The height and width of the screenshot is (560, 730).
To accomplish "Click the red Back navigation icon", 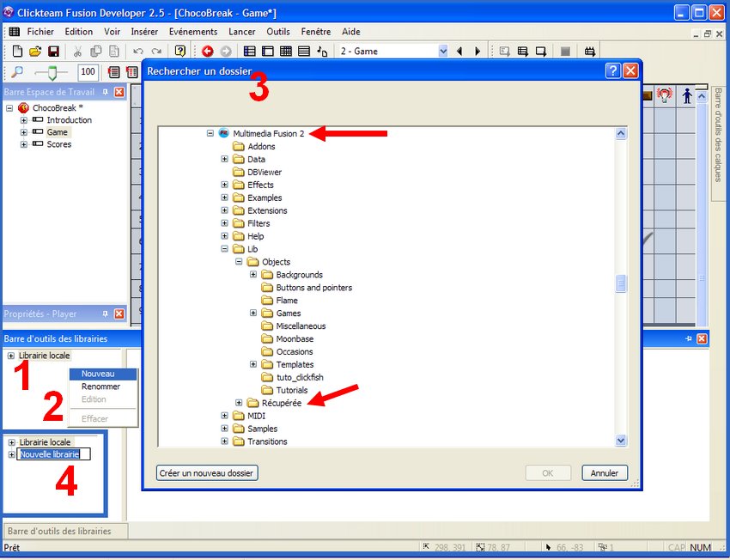I will tap(208, 52).
